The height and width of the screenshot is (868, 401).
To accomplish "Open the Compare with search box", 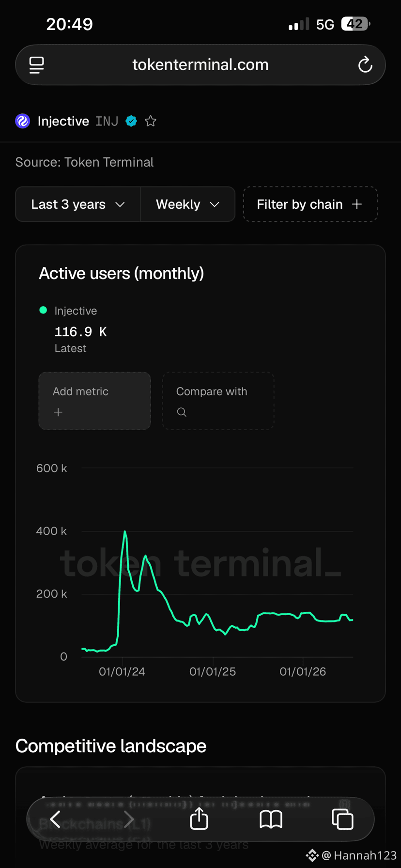I will [x=218, y=401].
